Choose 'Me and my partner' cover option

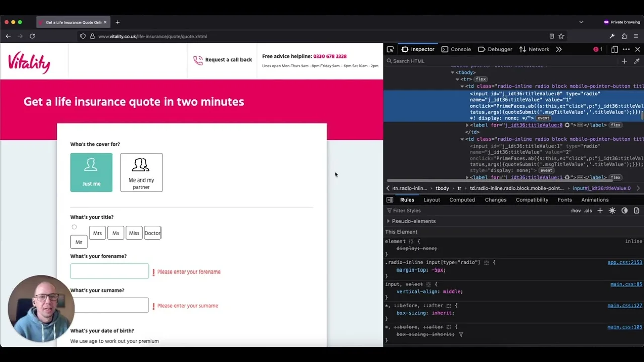click(x=141, y=172)
